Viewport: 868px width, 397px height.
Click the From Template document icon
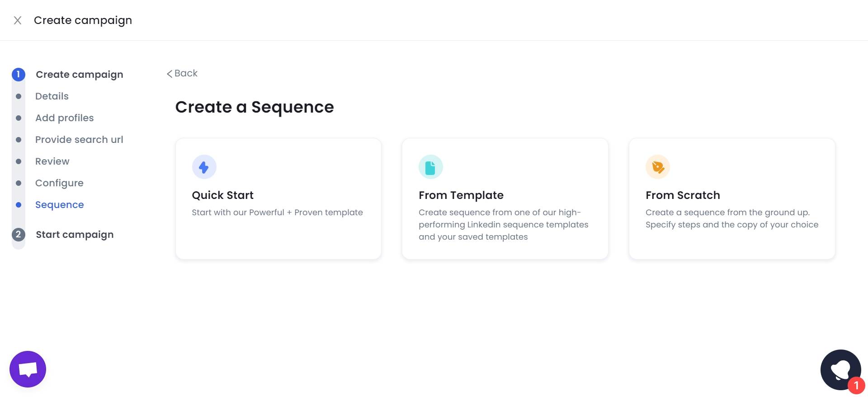(430, 167)
